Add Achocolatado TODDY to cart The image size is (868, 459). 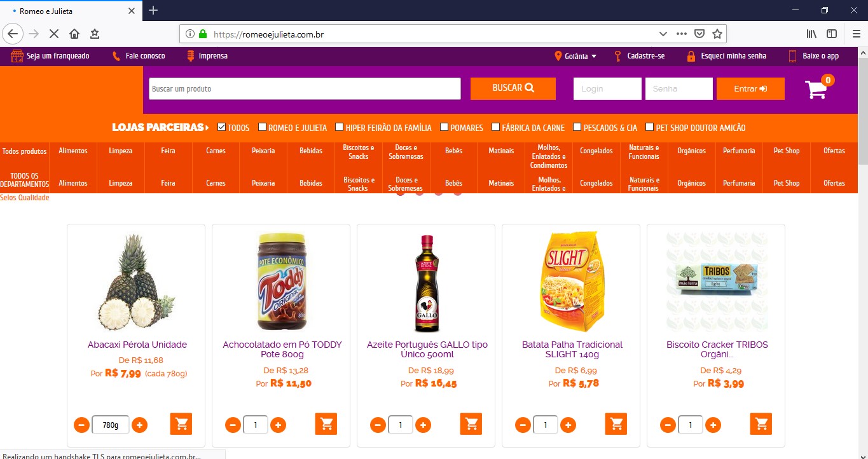tap(326, 424)
